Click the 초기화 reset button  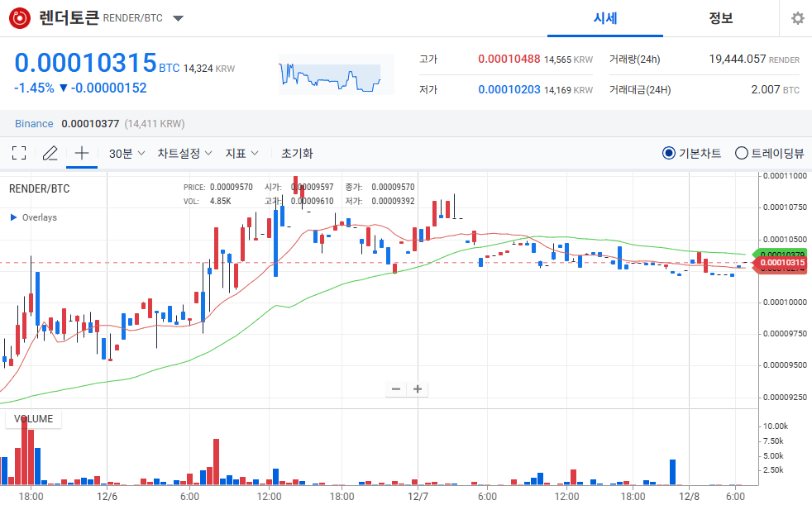pos(297,154)
